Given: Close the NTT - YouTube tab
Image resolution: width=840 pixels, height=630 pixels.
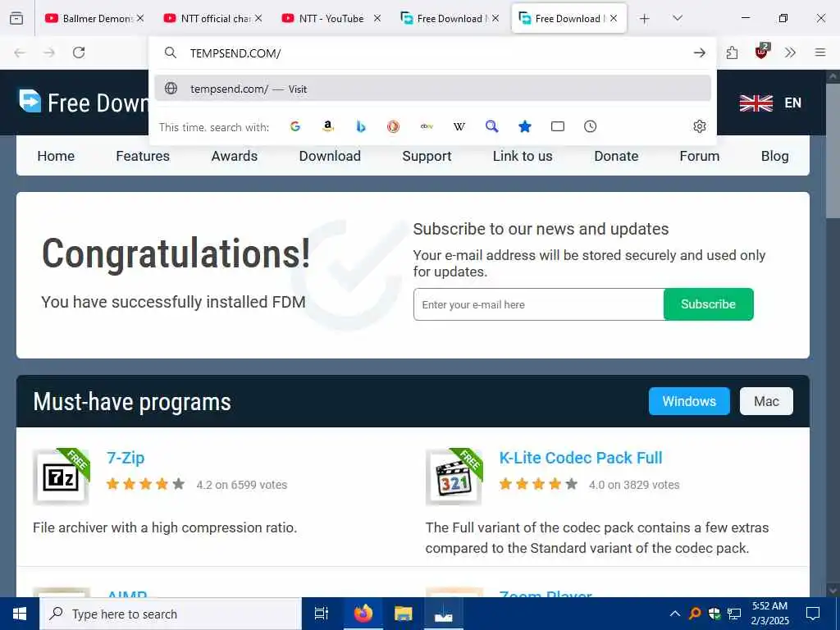Looking at the screenshot, I should (x=377, y=18).
